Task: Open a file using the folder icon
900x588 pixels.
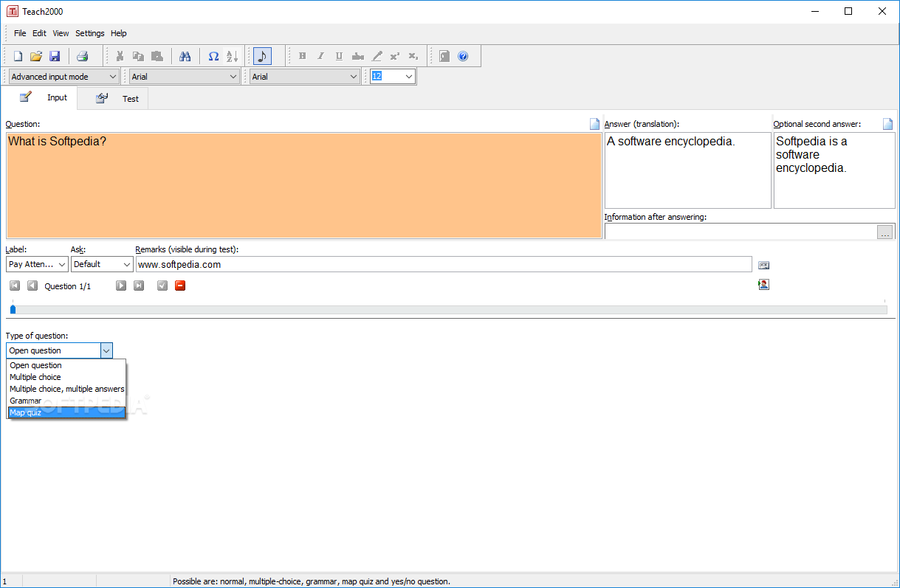Action: coord(36,56)
